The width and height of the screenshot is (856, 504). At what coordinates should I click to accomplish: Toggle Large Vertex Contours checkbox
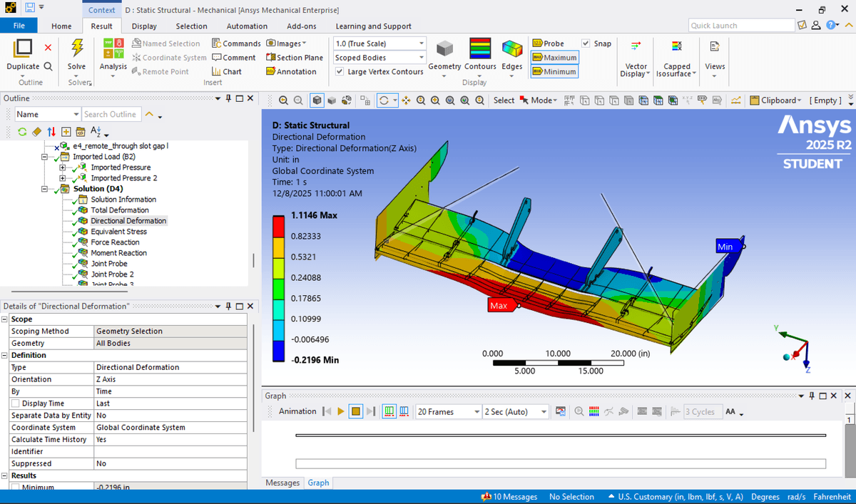340,71
